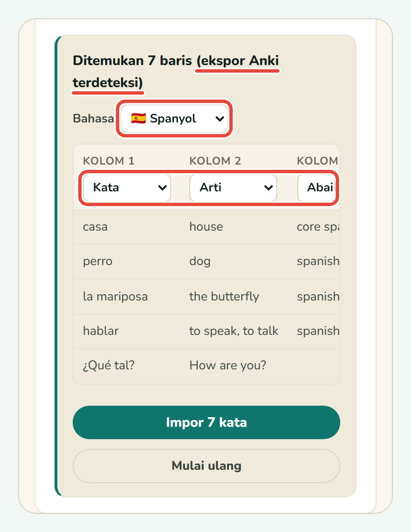This screenshot has height=532, width=411.
Task: Click the meaning How are you?
Action: click(x=227, y=366)
